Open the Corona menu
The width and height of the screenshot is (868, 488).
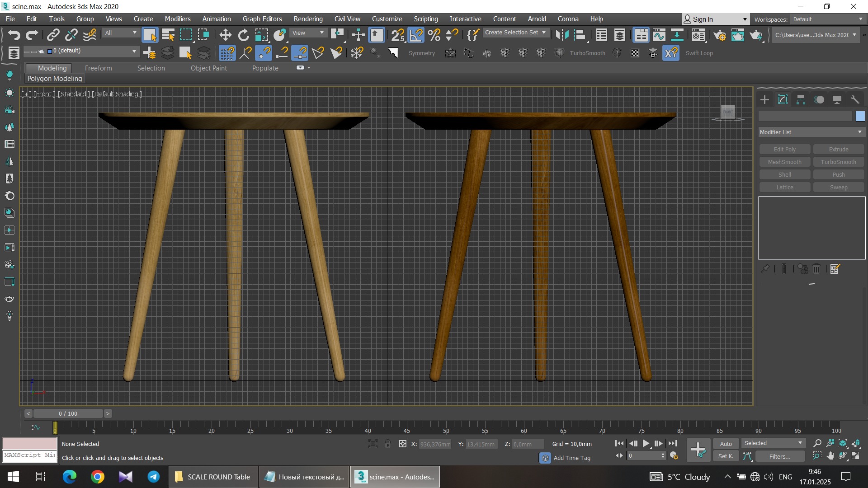[568, 19]
